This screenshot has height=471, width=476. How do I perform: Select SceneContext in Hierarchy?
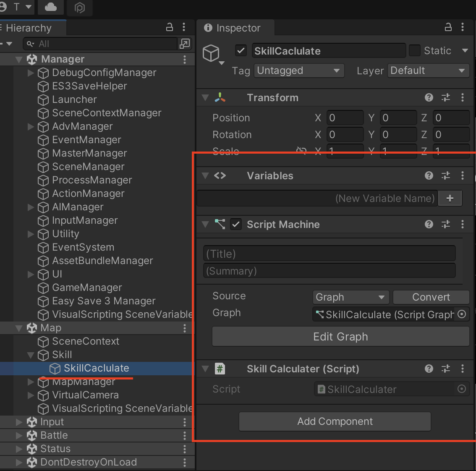click(86, 341)
